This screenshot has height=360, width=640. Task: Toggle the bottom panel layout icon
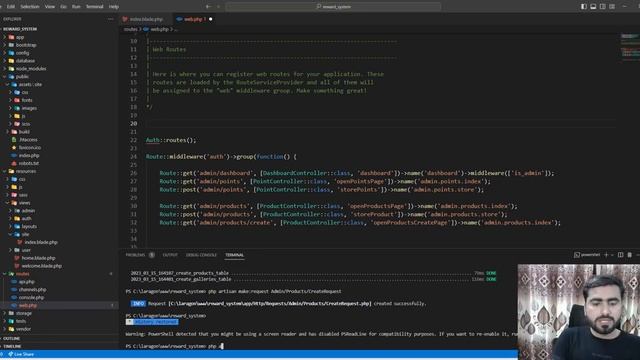593,7
